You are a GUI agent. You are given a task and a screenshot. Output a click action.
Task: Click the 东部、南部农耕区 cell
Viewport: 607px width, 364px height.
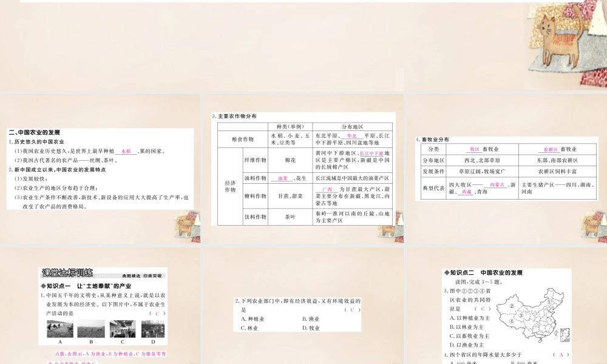click(x=557, y=161)
